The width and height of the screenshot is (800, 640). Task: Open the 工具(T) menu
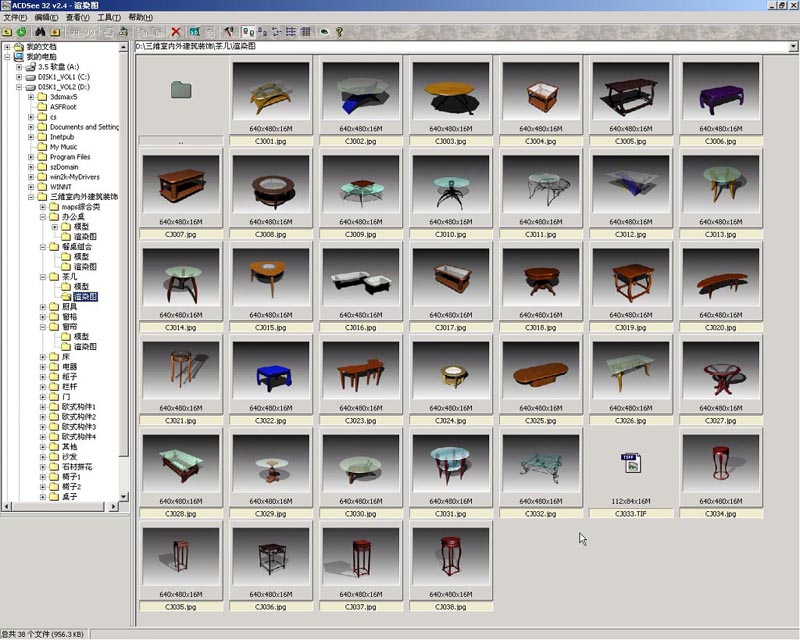coord(109,18)
